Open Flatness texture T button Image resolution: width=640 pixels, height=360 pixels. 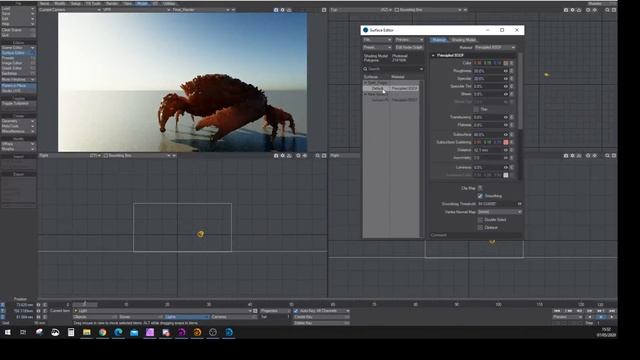pyautogui.click(x=511, y=125)
